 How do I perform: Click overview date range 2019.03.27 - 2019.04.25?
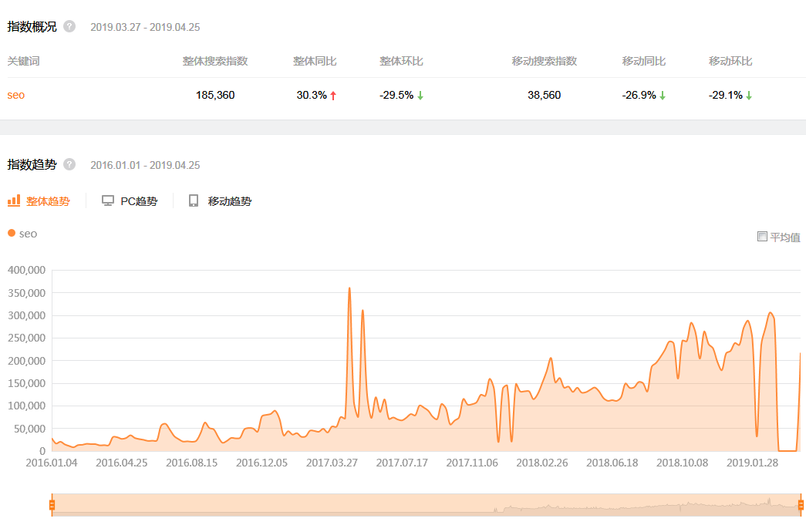(x=145, y=27)
